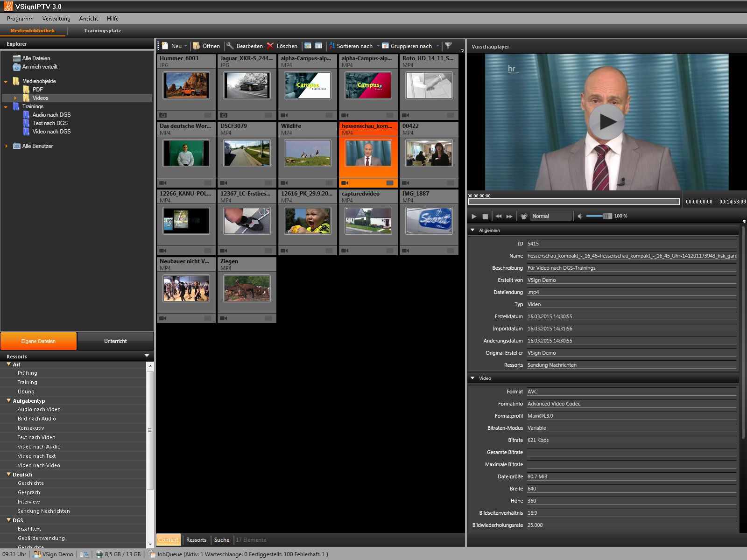Click the rewind icon in player

499,216
